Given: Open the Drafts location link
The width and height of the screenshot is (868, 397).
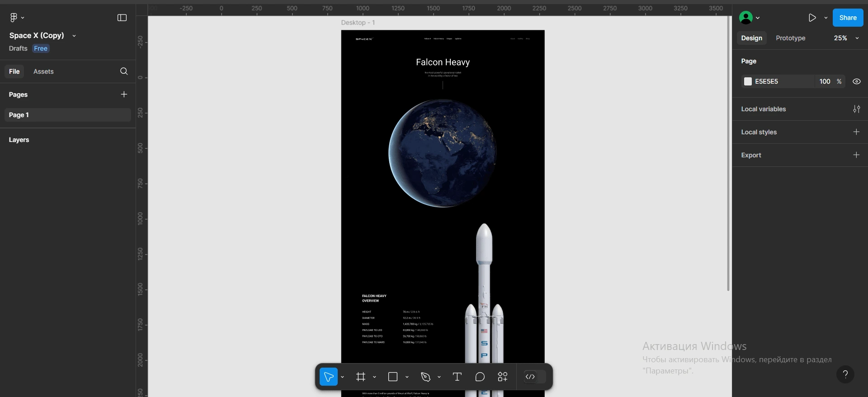Looking at the screenshot, I should coord(18,48).
